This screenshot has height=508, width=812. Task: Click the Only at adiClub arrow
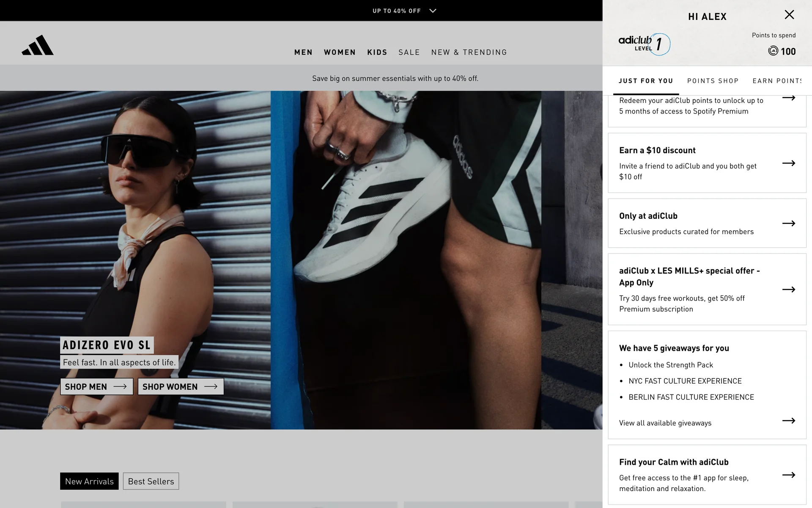click(788, 223)
